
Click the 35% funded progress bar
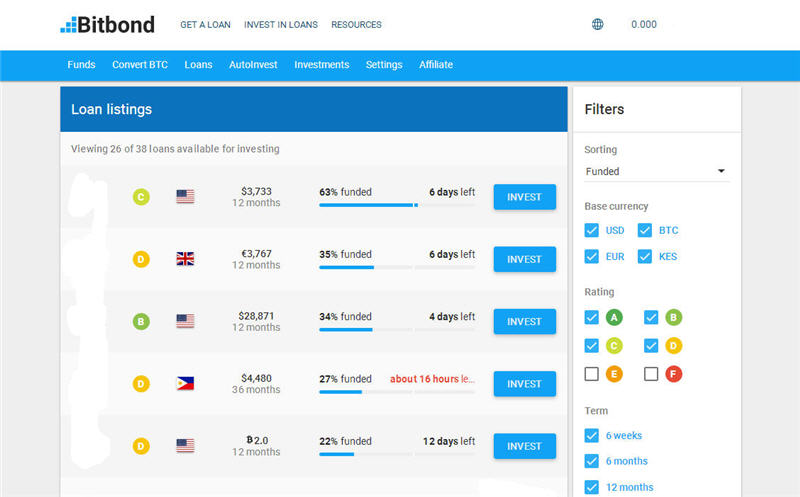pos(397,267)
